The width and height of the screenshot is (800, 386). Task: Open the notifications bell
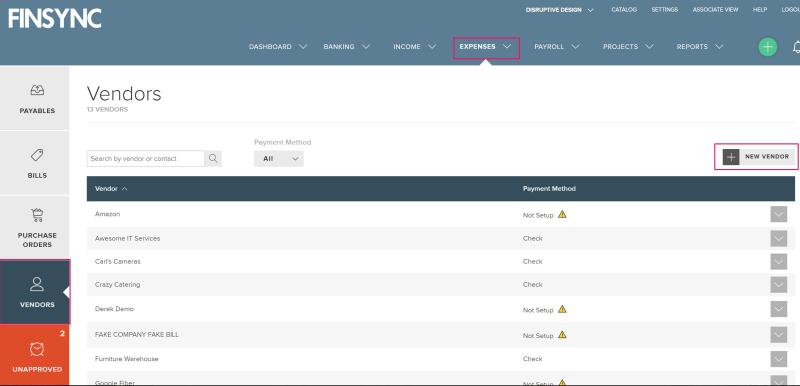[796, 47]
